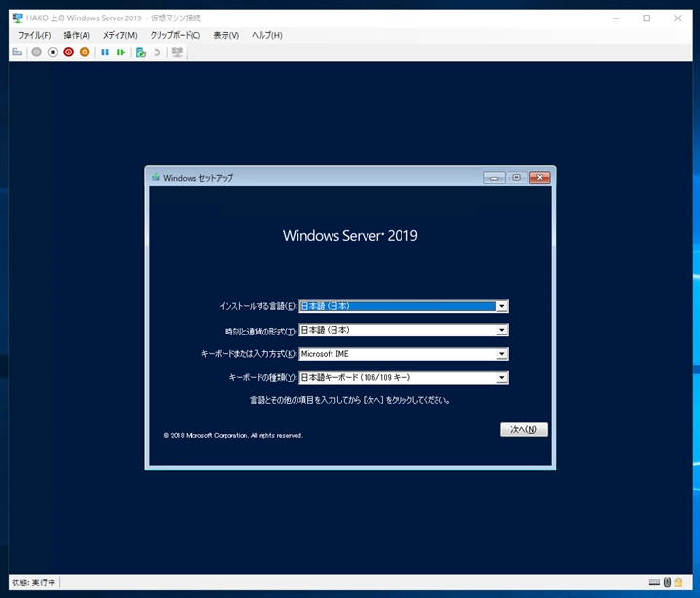The width and height of the screenshot is (700, 598).
Task: Close the virtual machine connection window
Action: (x=678, y=18)
